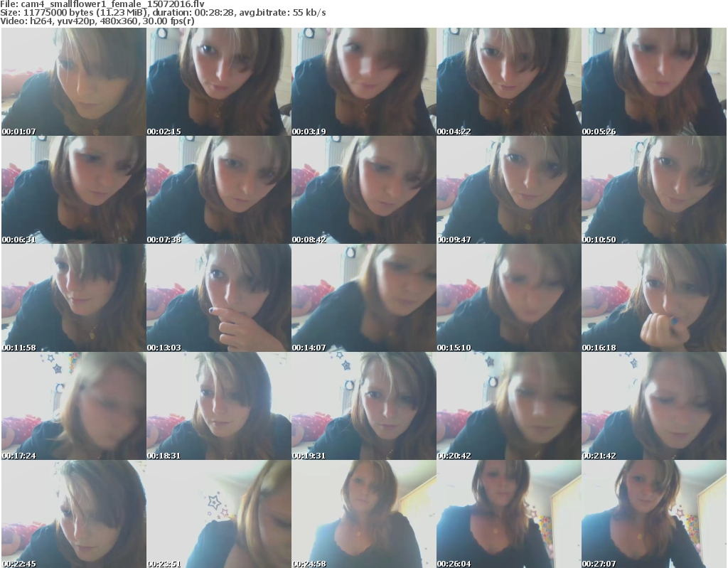Screen dimensions: 728x568
Task: Click the Video line reading h264, yuv420p
Action: coord(97,21)
